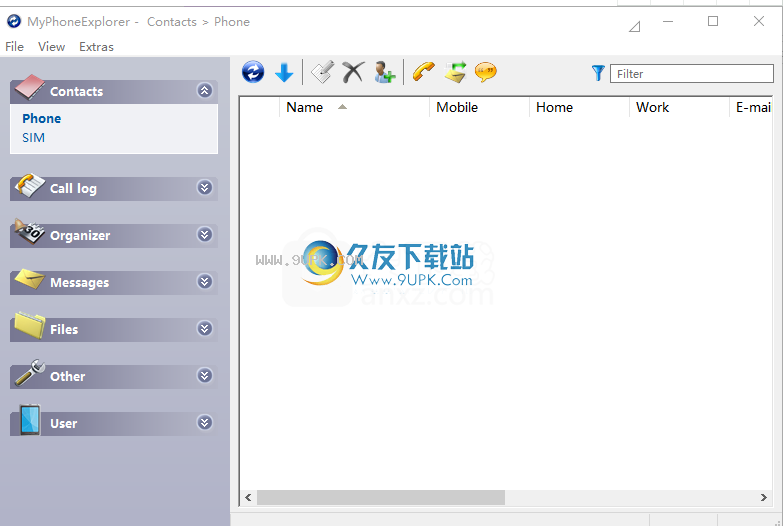
Task: Click the horizontal scrollbar thumb
Action: tap(381, 498)
